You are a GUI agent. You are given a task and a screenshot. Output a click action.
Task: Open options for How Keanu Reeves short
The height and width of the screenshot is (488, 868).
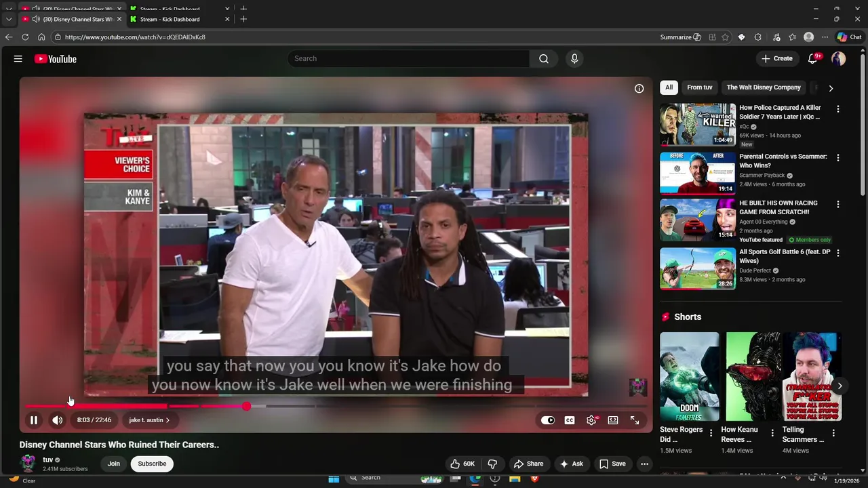[772, 432]
